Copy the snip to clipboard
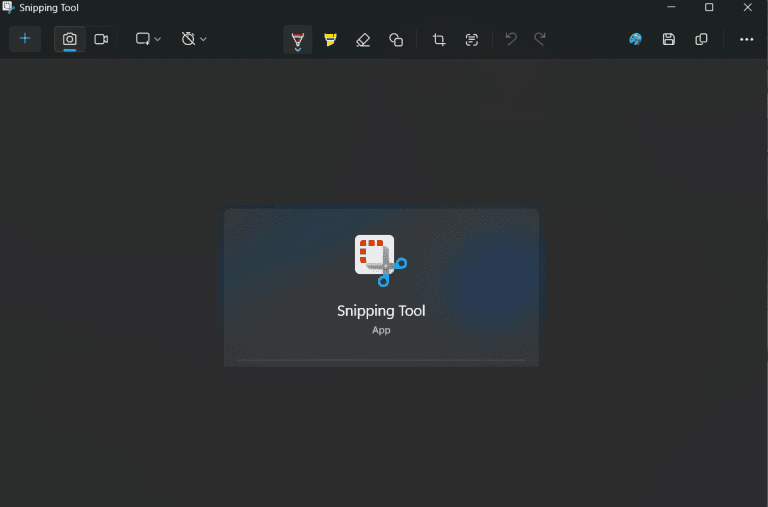This screenshot has height=507, width=768. pos(701,39)
